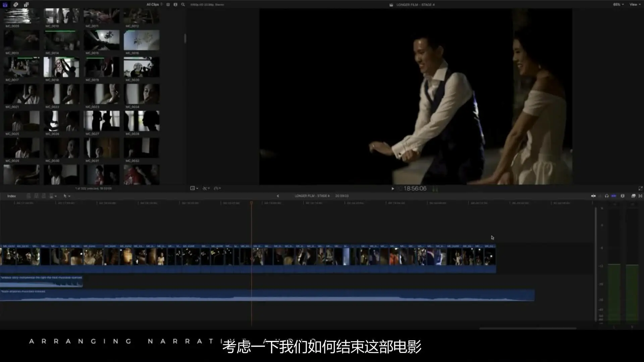Open the timeline Index panel
644x362 pixels.
coord(11,196)
